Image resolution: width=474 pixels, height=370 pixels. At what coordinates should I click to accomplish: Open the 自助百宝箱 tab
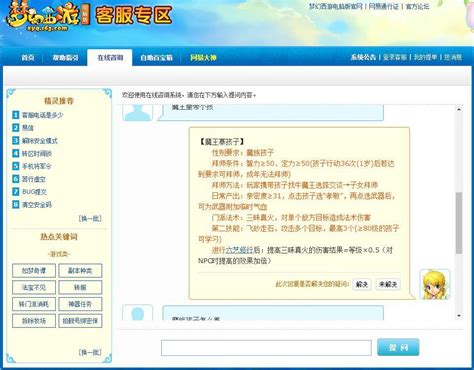(x=156, y=58)
